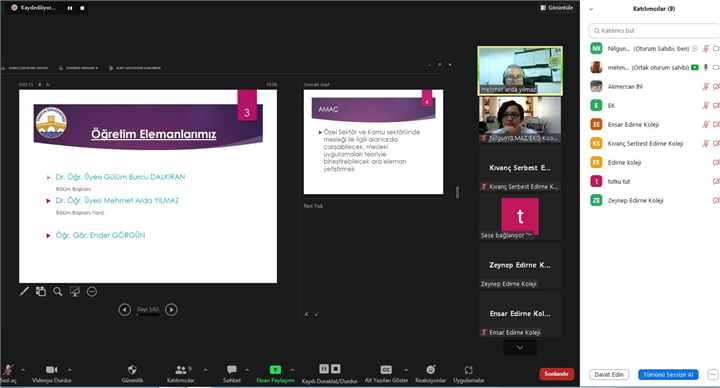Open more slideshow options ellipsis
The height and width of the screenshot is (388, 720).
[x=92, y=291]
